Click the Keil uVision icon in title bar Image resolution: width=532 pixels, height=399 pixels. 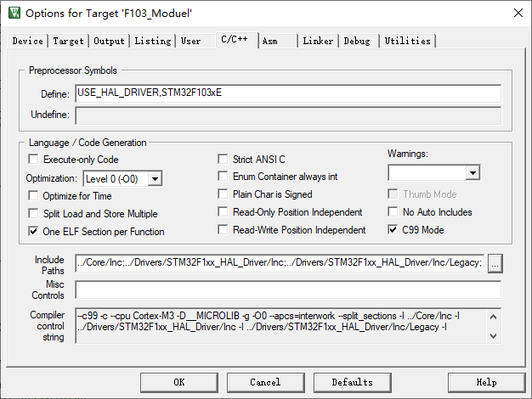14,13
